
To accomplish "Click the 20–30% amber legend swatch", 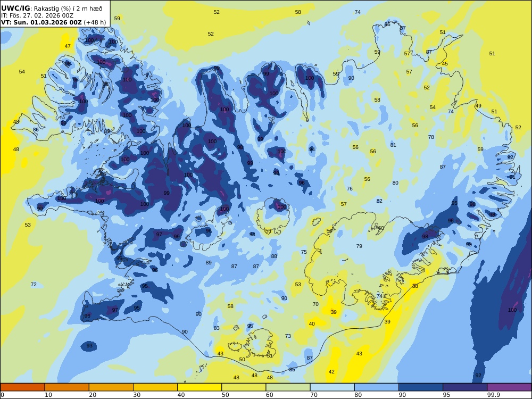I will tap(111, 387).
